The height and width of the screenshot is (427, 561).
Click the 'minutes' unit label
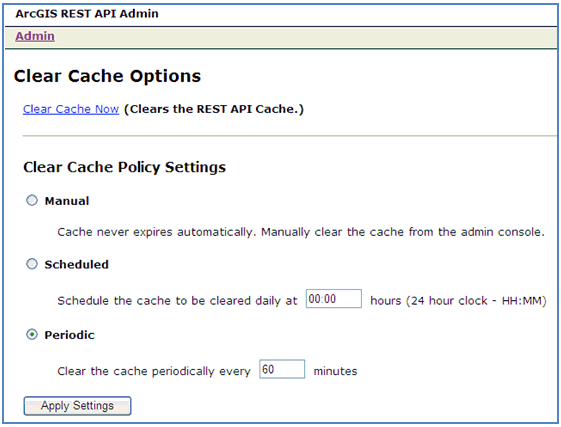click(335, 371)
